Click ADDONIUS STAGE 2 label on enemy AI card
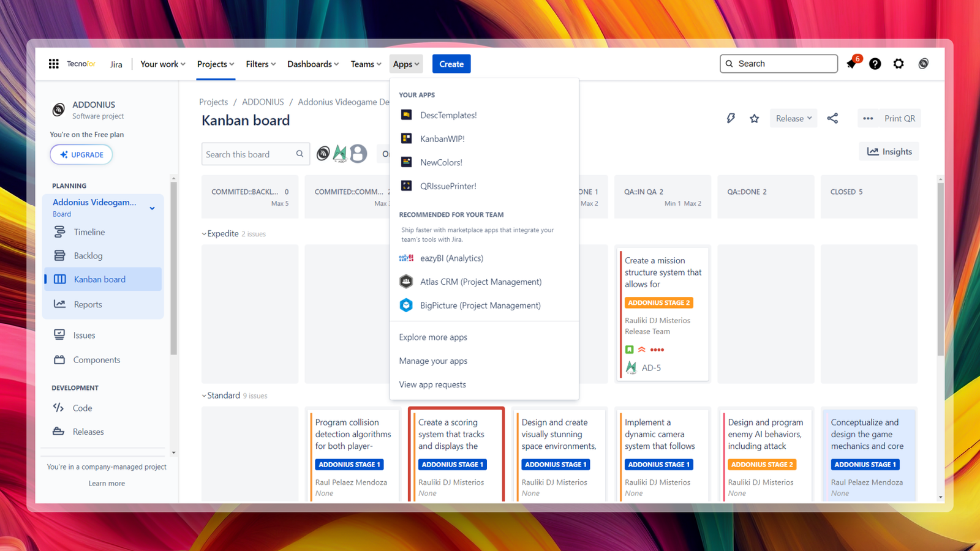The height and width of the screenshot is (551, 980). pyautogui.click(x=762, y=465)
